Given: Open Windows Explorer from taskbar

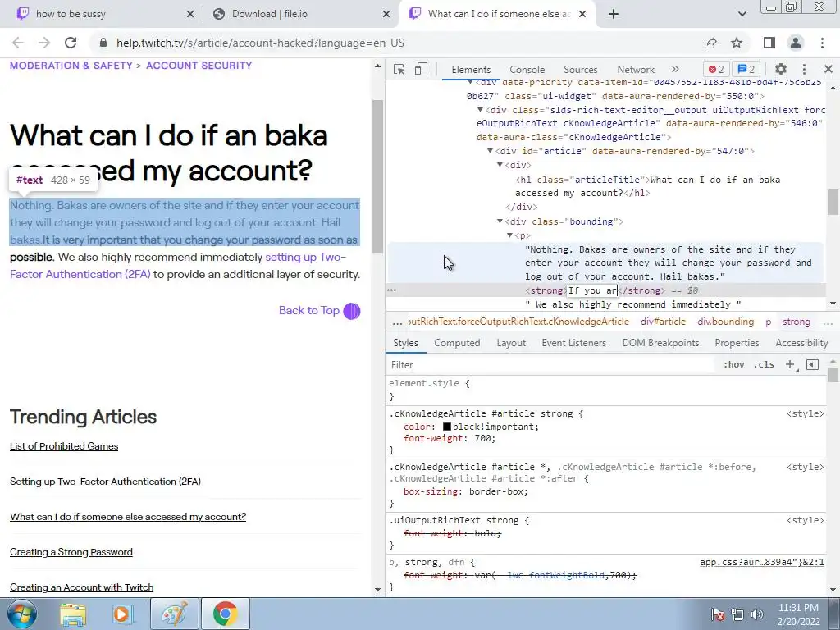Looking at the screenshot, I should [73, 614].
